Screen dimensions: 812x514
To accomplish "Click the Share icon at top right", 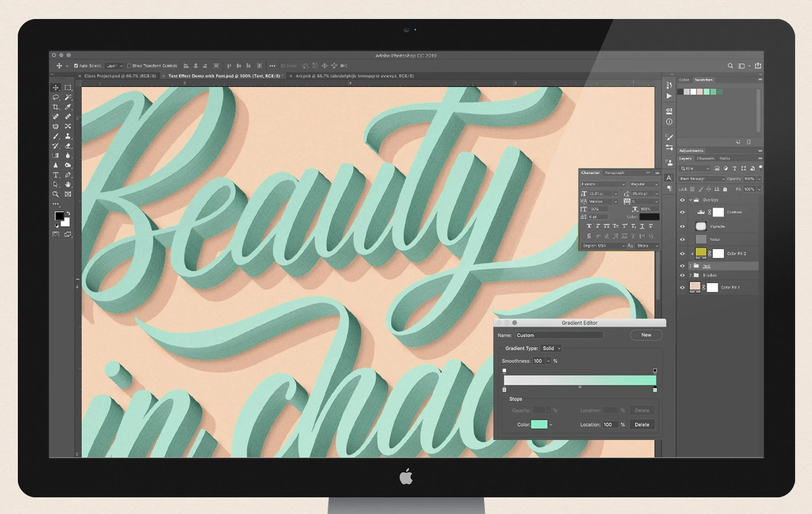I will click(758, 66).
